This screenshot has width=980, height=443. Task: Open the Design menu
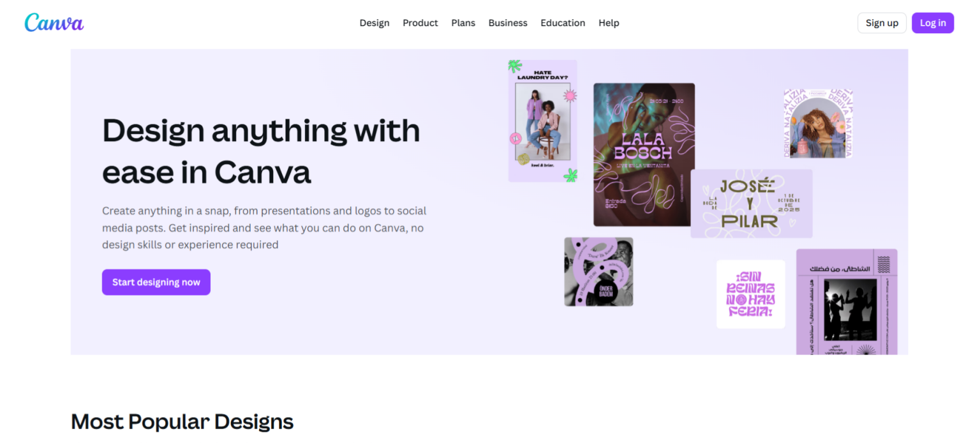click(374, 22)
